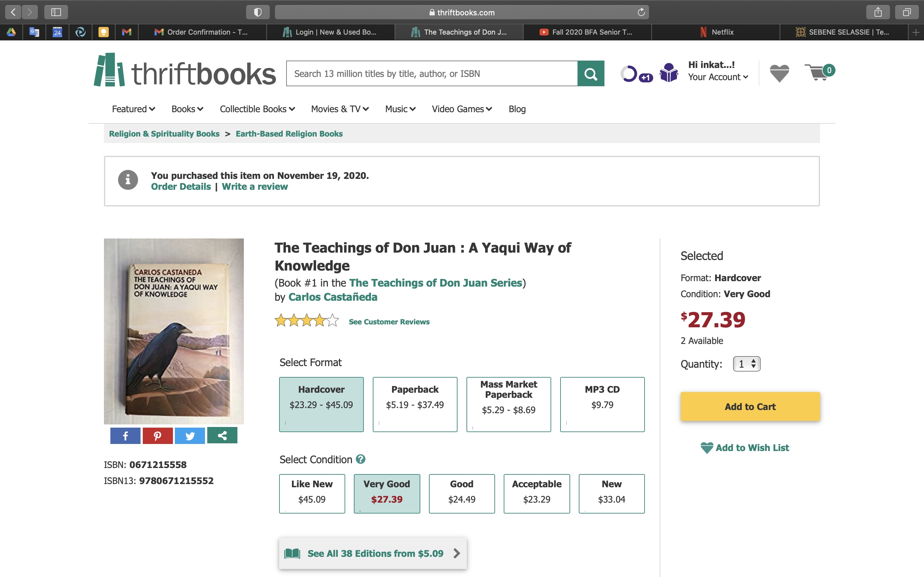Expand the Collectible Books dropdown

[257, 109]
